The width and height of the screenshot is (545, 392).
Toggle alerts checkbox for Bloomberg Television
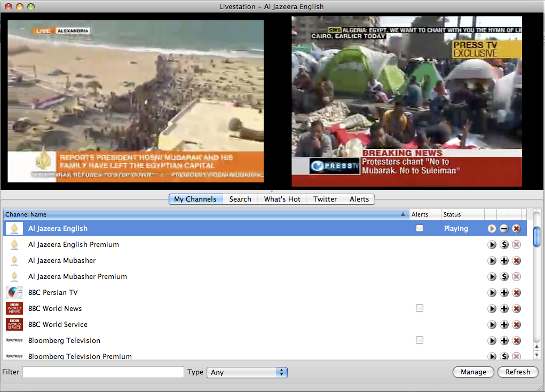[420, 340]
